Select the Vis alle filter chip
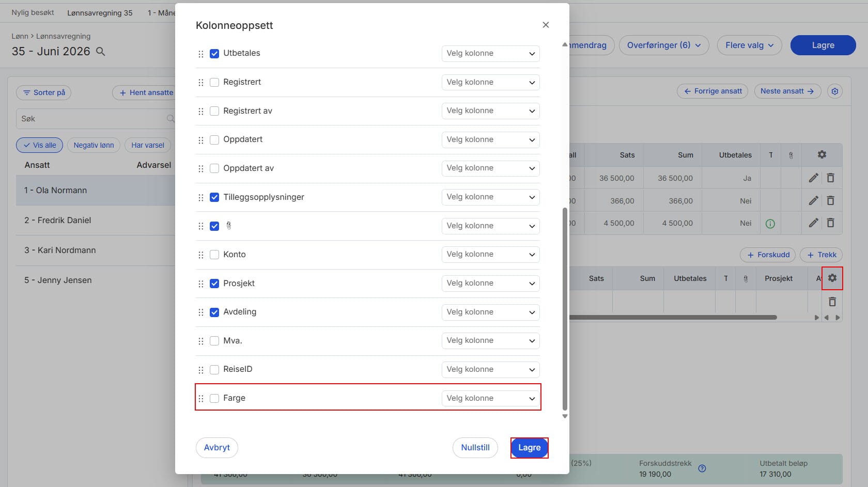This screenshot has width=868, height=487. 39,145
